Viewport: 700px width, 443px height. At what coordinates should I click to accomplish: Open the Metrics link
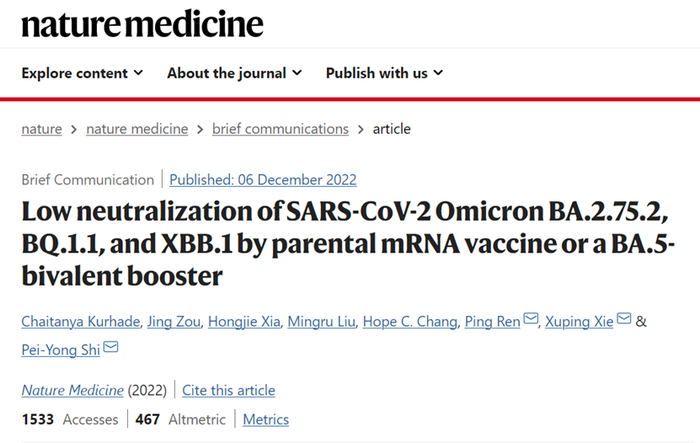266,420
